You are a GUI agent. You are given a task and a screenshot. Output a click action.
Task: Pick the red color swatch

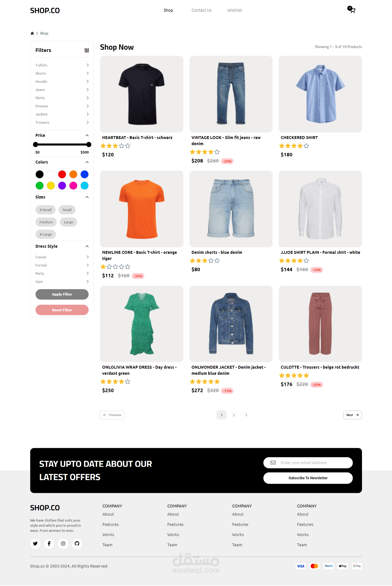pos(62,174)
